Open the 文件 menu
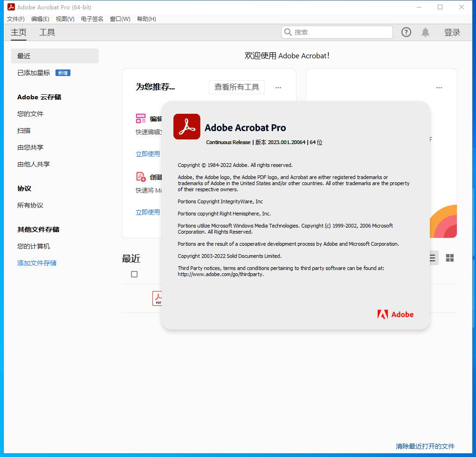The image size is (476, 457). point(15,19)
